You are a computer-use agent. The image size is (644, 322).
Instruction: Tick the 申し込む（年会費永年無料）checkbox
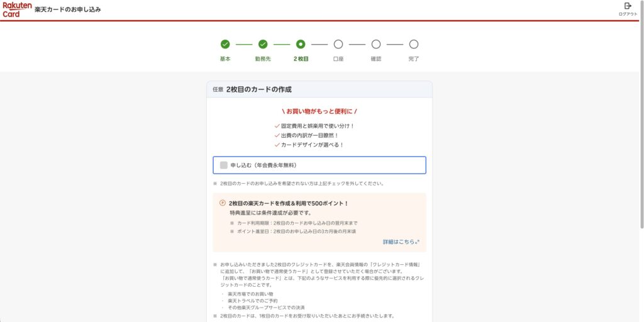click(224, 165)
